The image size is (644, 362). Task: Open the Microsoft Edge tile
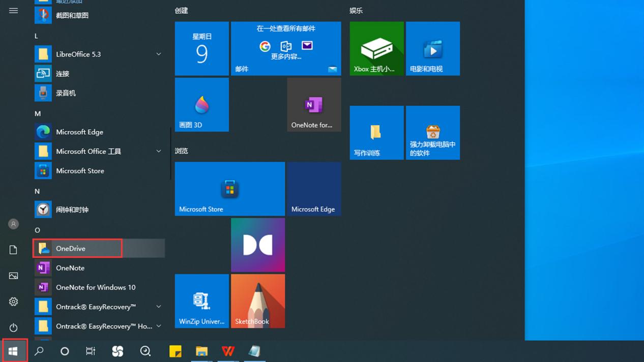314,189
